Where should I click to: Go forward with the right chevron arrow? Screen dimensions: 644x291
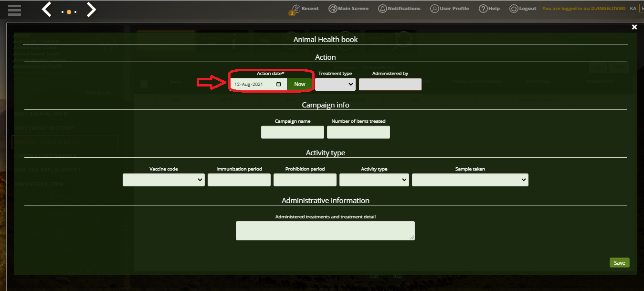pos(91,9)
